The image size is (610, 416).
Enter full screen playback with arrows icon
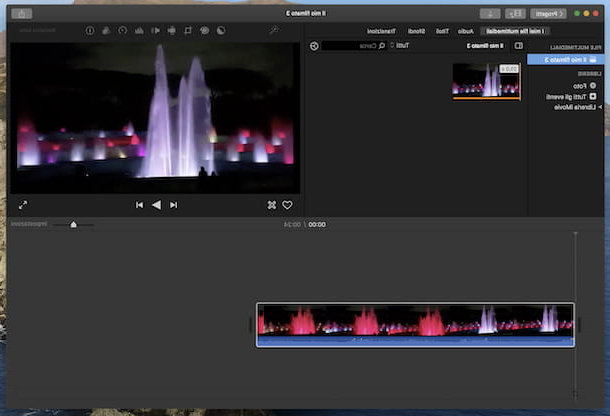[23, 205]
